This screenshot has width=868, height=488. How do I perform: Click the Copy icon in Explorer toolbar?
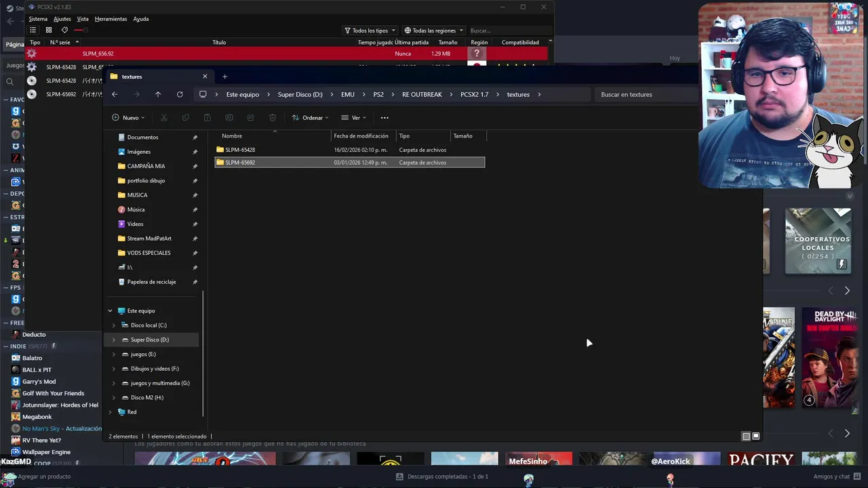click(x=185, y=118)
